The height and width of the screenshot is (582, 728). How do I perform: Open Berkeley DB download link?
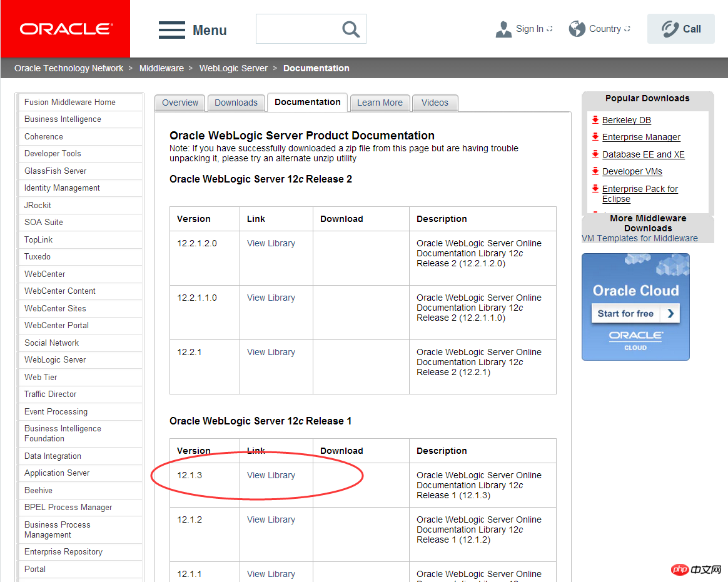tap(626, 120)
